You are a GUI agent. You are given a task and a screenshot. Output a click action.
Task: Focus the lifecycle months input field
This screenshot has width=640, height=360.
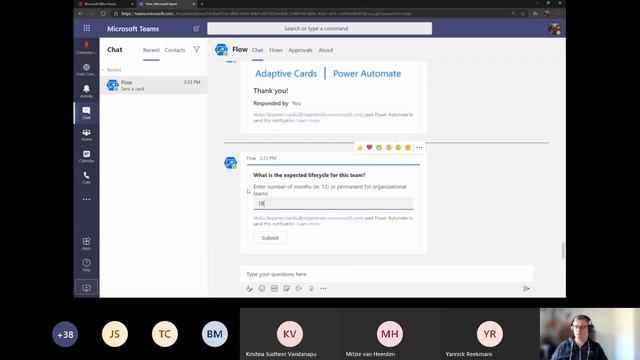click(333, 203)
